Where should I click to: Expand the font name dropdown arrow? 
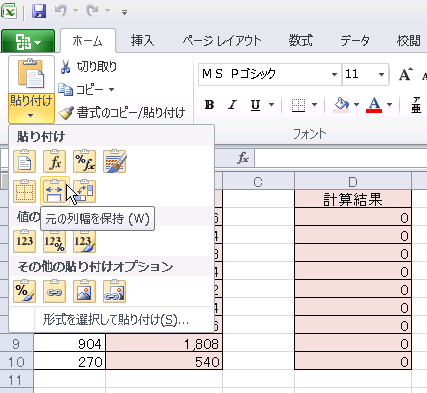pyautogui.click(x=334, y=74)
